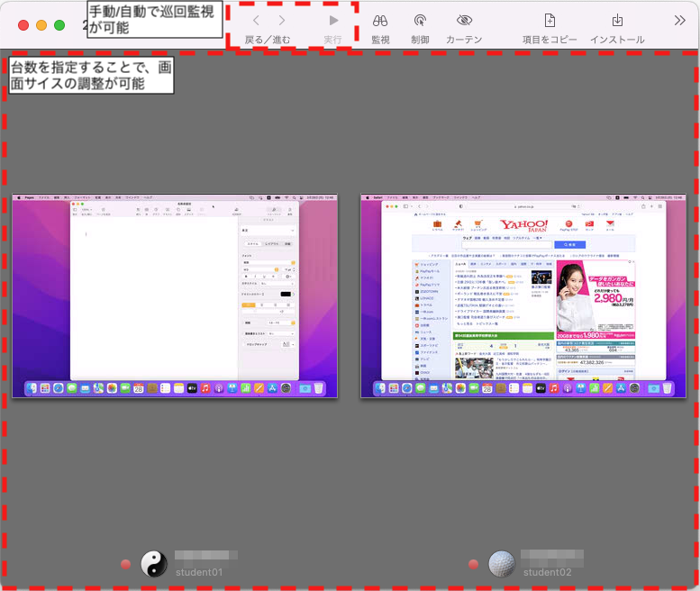This screenshot has height=591, width=700.
Task: Click the forward arrow in the toolbar
Action: [282, 20]
